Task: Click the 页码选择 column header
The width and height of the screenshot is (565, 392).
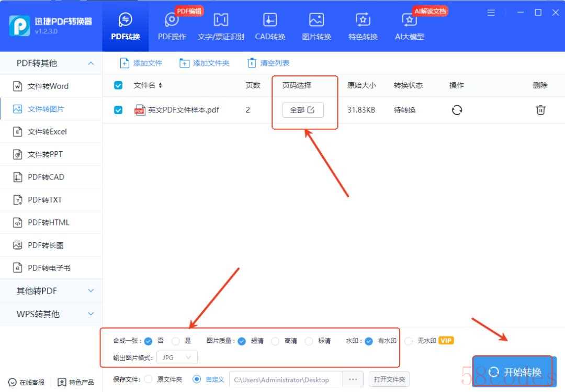Action: [297, 85]
